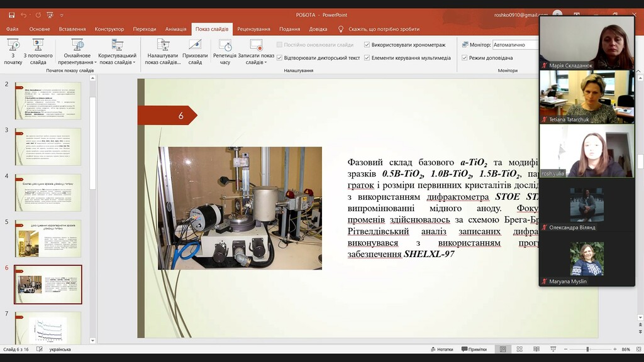644x362 pixels.
Task: Switch to Анімація tab
Action: (176, 29)
